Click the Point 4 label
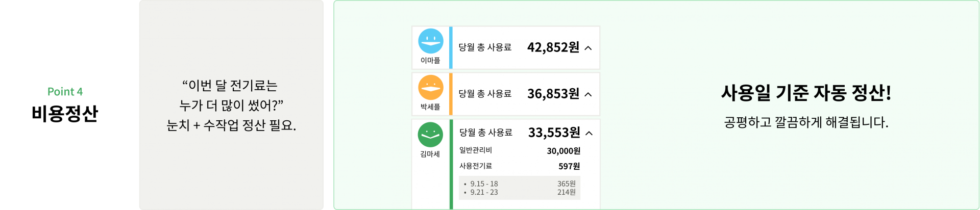This screenshot has width=980, height=210. click(65, 92)
